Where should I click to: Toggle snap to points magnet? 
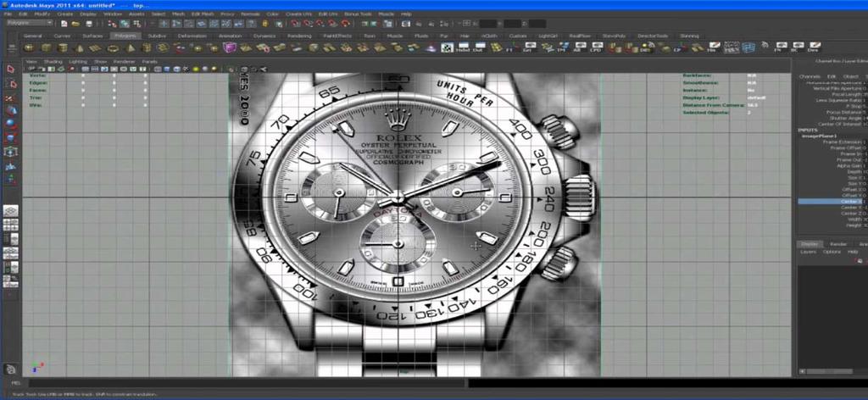(x=320, y=24)
